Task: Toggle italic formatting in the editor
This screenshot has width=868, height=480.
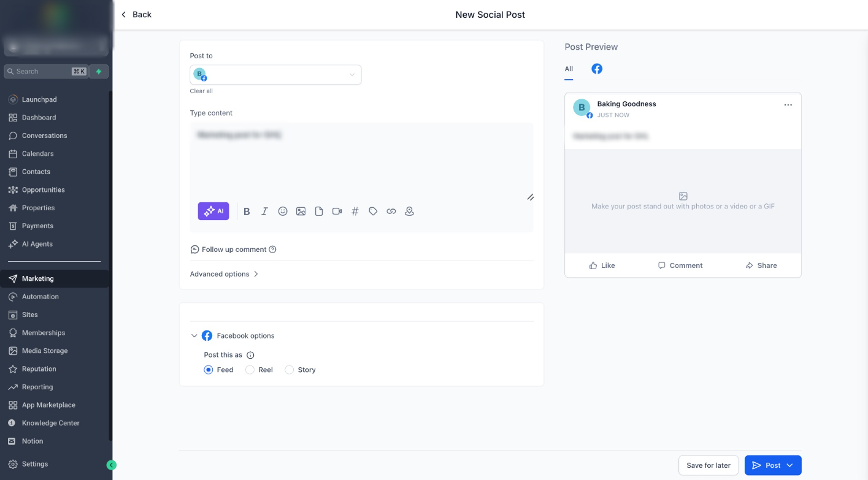Action: coord(264,211)
